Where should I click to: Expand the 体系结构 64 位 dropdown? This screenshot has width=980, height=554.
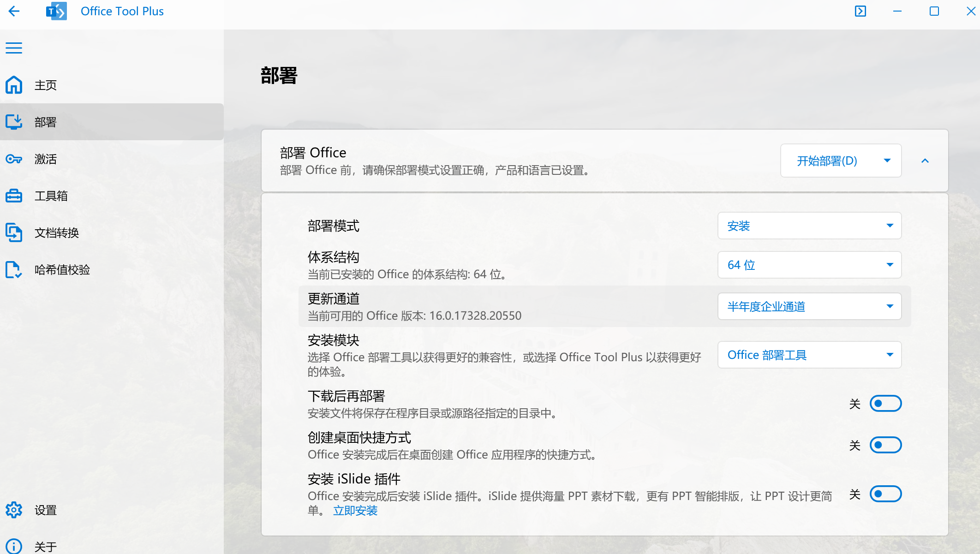[809, 265]
